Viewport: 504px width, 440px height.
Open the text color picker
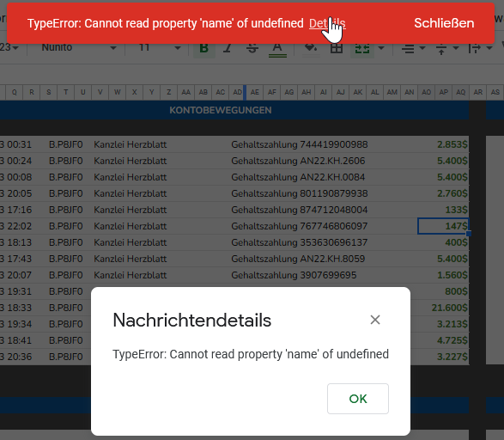[277, 49]
